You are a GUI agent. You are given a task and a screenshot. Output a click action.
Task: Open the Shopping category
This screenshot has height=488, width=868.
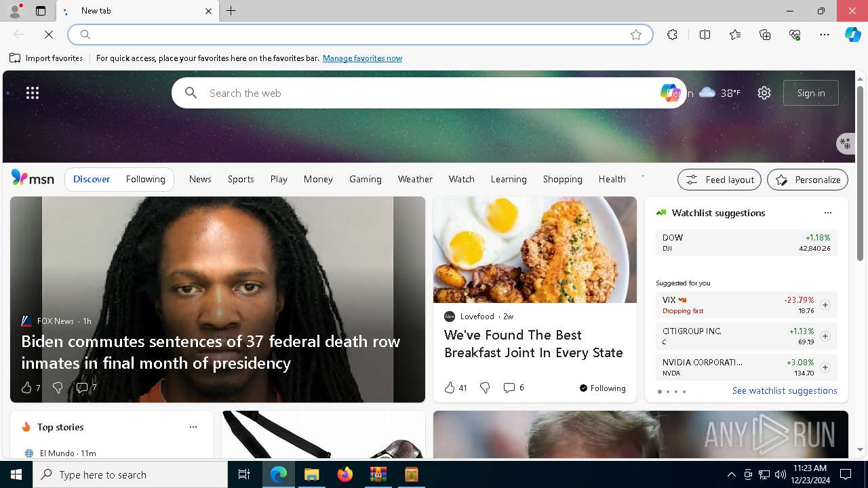point(563,179)
